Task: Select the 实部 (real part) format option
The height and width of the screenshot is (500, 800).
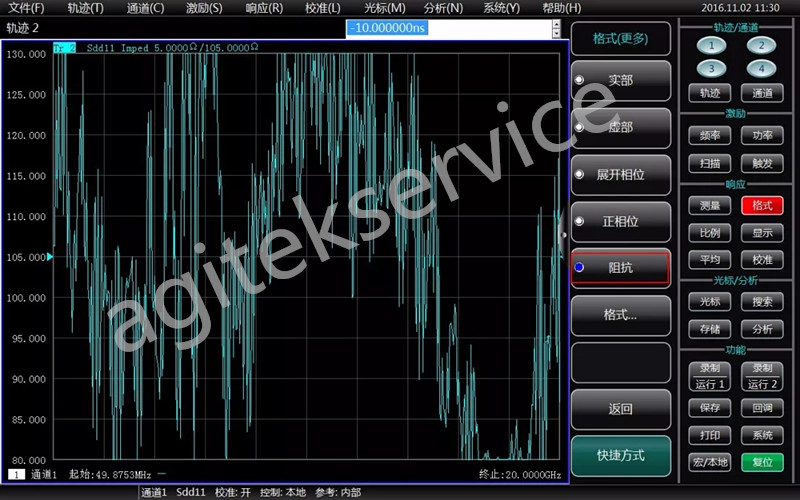Action: 620,80
